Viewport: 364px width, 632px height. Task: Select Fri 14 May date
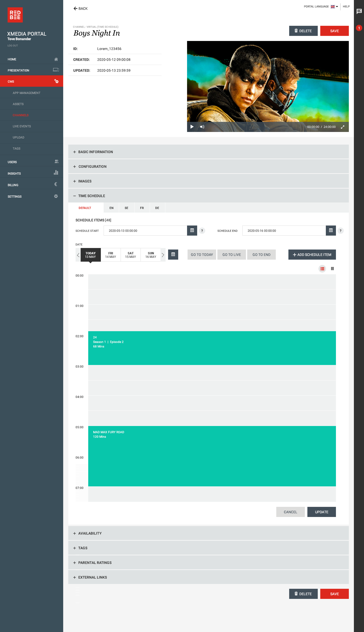point(111,255)
